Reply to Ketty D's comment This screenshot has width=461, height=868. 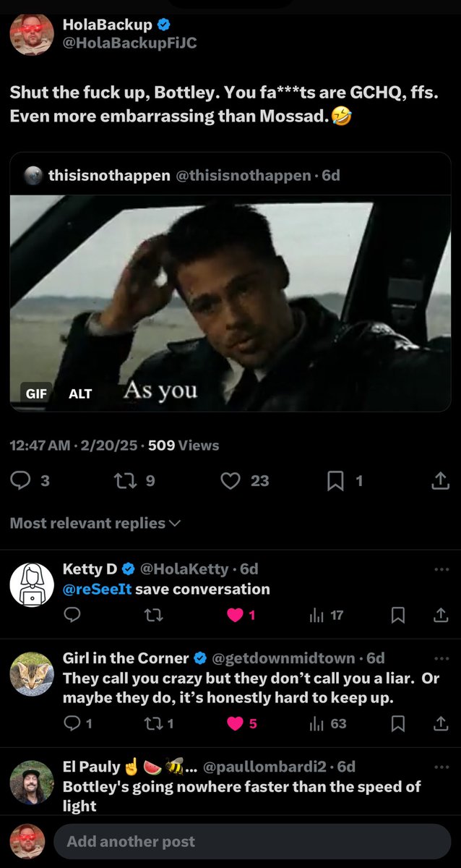[72, 615]
